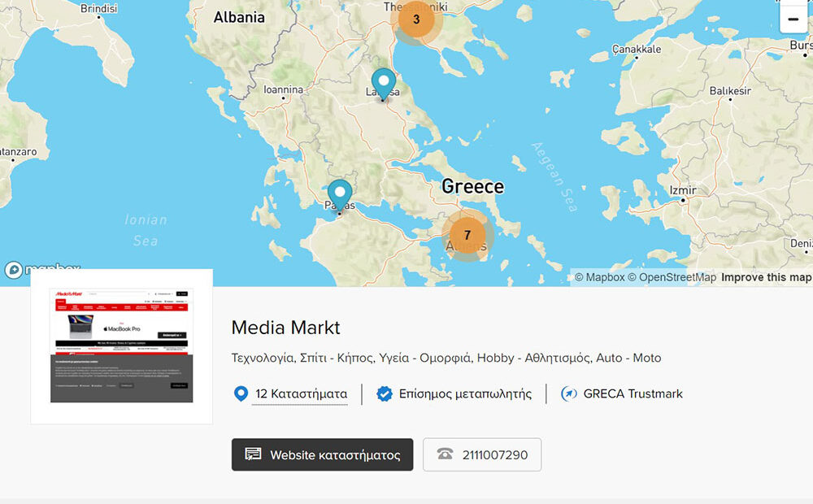This screenshot has height=504, width=813.
Task: Click the Mapbox logo on the map
Action: point(42,269)
